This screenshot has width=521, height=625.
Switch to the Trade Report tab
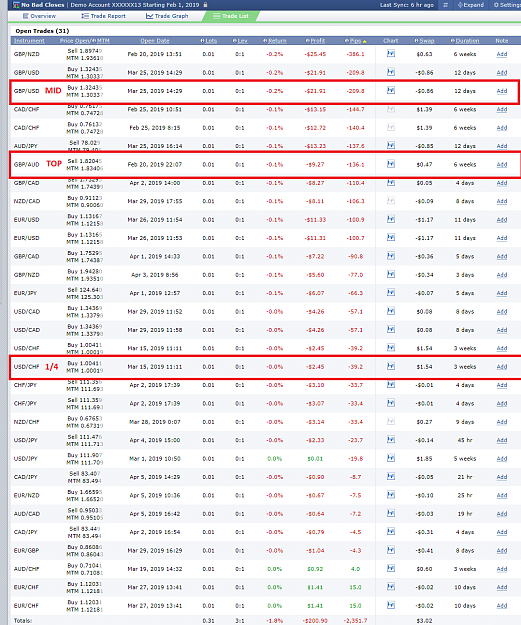click(x=103, y=16)
